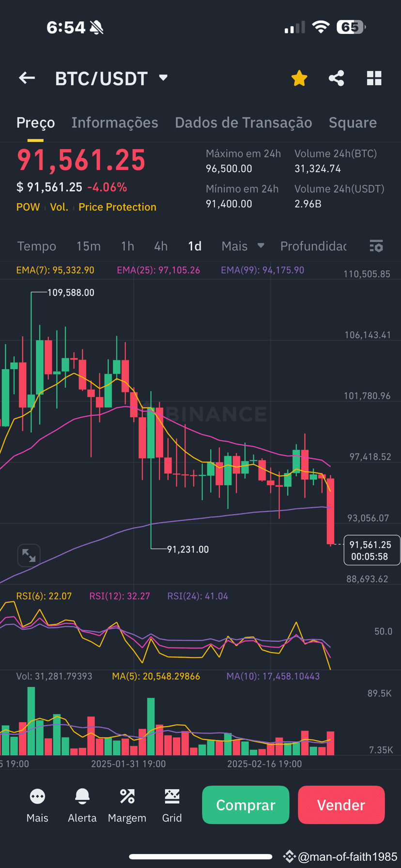
Task: Select the 1h chart interval
Action: click(127, 246)
